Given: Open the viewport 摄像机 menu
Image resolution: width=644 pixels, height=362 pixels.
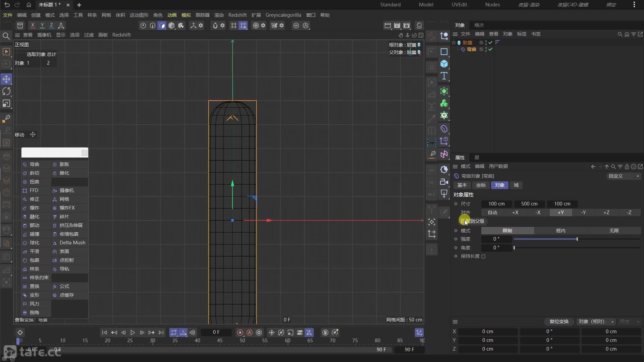Looking at the screenshot, I should click(44, 35).
